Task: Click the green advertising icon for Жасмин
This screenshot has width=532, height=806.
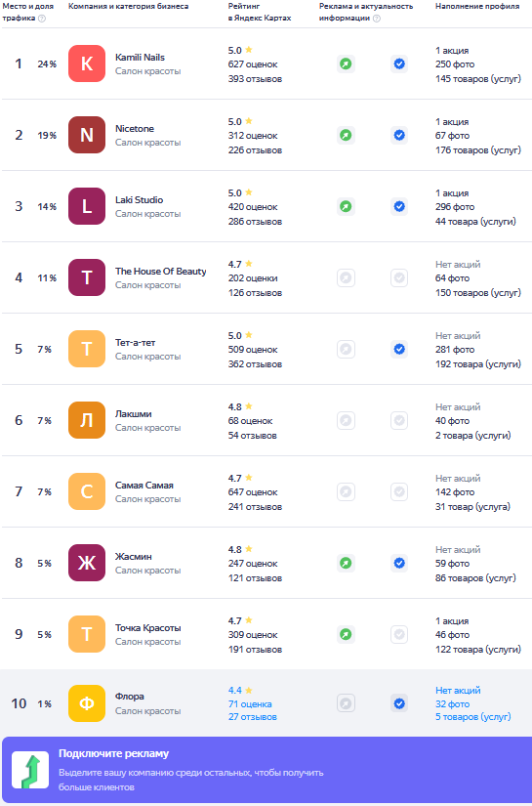Action: tap(347, 564)
